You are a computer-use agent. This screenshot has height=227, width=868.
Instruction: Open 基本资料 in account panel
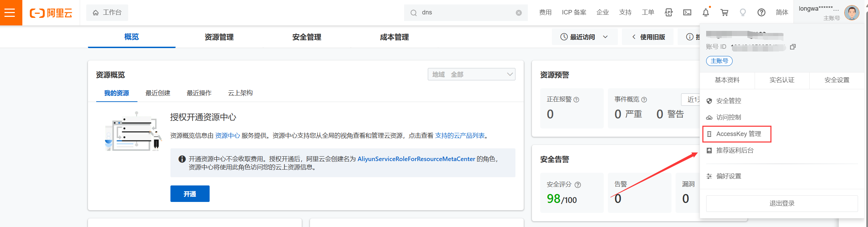727,80
